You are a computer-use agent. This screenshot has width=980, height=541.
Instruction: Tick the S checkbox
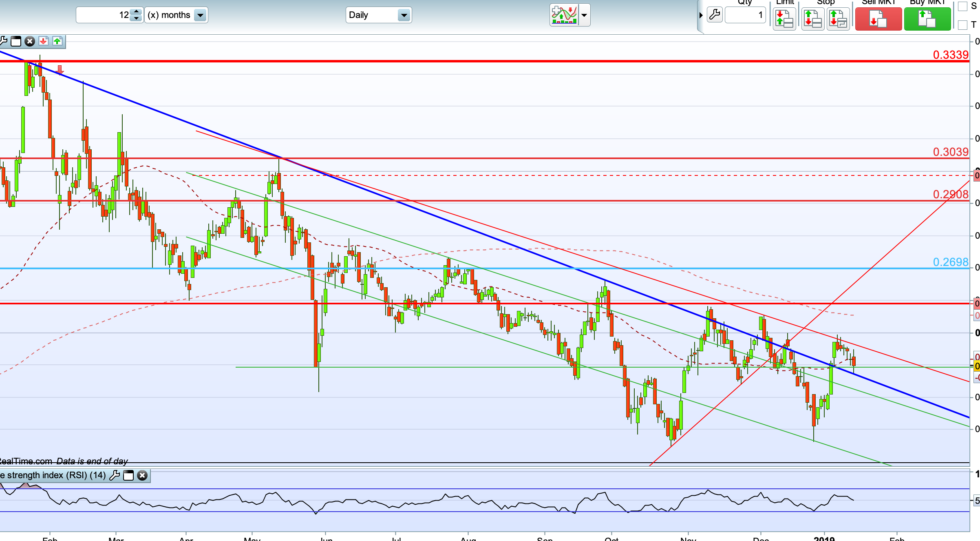click(x=962, y=6)
